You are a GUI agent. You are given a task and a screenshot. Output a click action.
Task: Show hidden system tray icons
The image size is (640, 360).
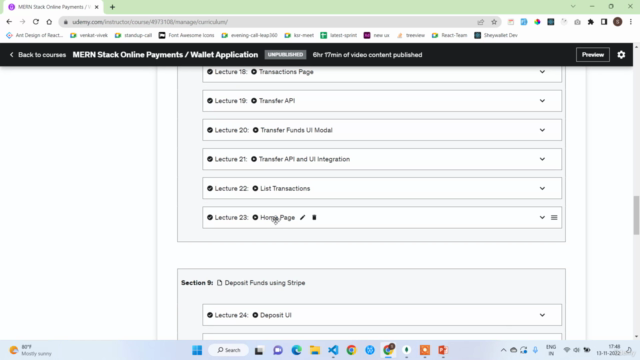pyautogui.click(x=503, y=350)
